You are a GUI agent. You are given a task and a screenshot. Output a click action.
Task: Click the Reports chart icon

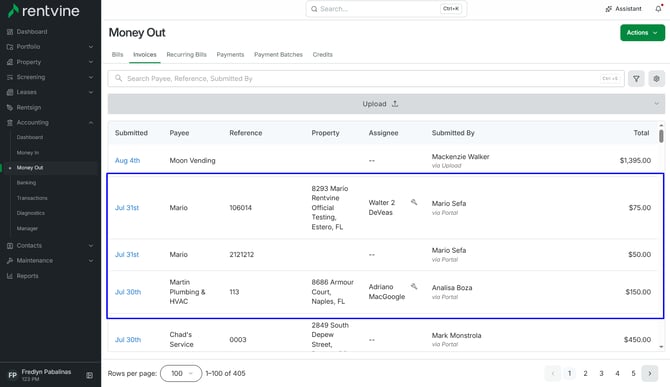coord(10,276)
